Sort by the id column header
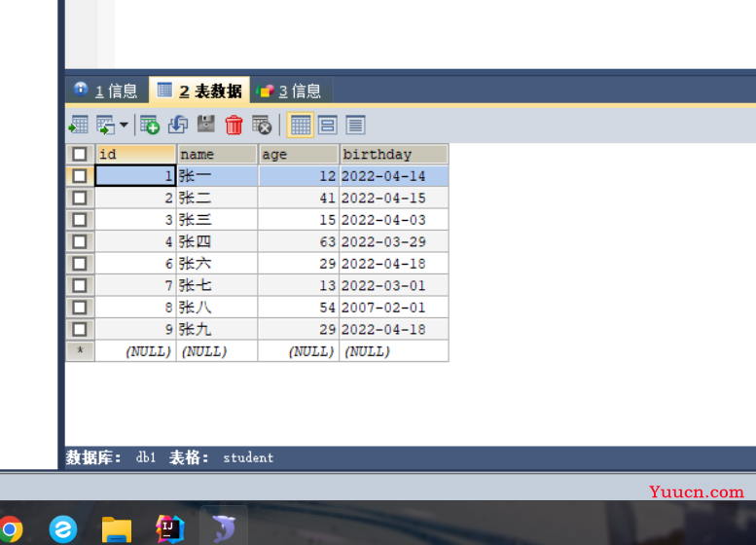This screenshot has height=545, width=756. point(135,155)
